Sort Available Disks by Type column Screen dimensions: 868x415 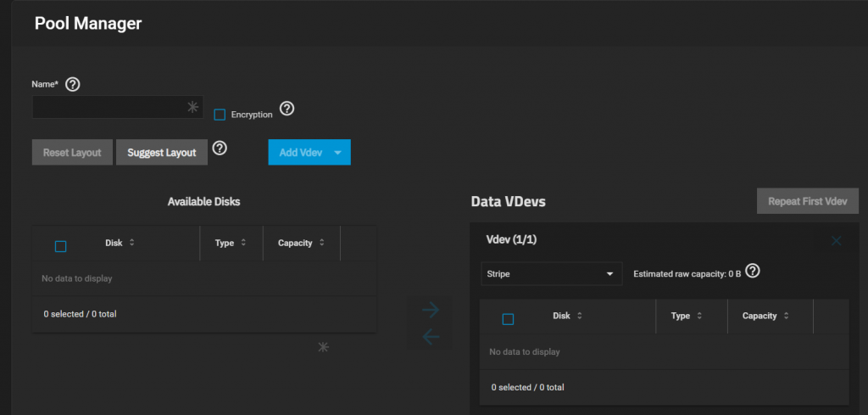pos(231,243)
